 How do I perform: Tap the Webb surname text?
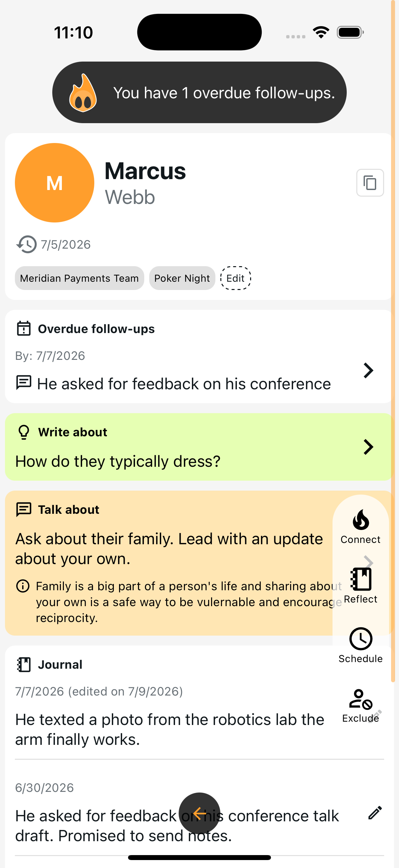pyautogui.click(x=130, y=197)
